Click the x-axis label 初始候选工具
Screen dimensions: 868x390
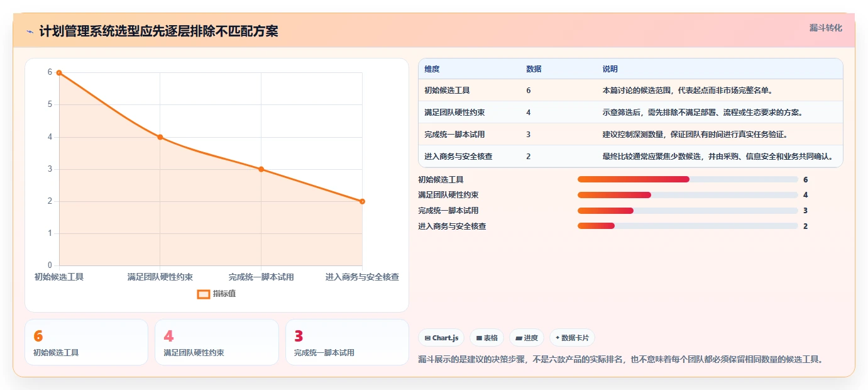coord(59,277)
